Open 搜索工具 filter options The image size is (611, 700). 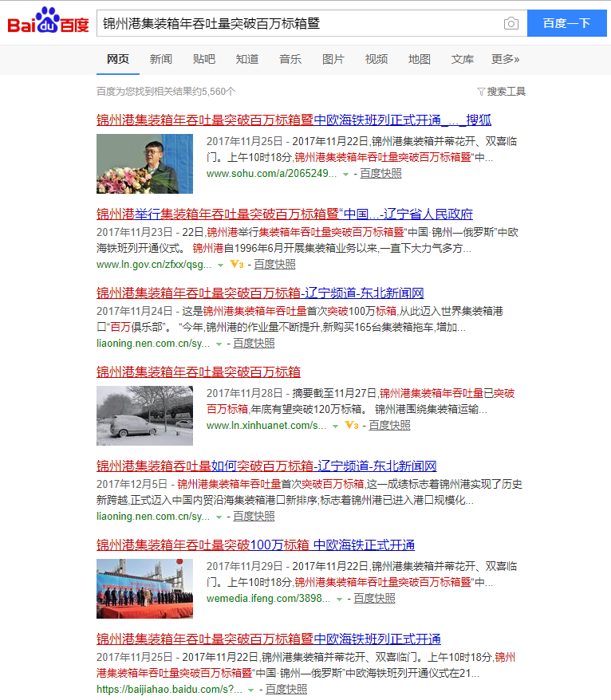pyautogui.click(x=501, y=92)
